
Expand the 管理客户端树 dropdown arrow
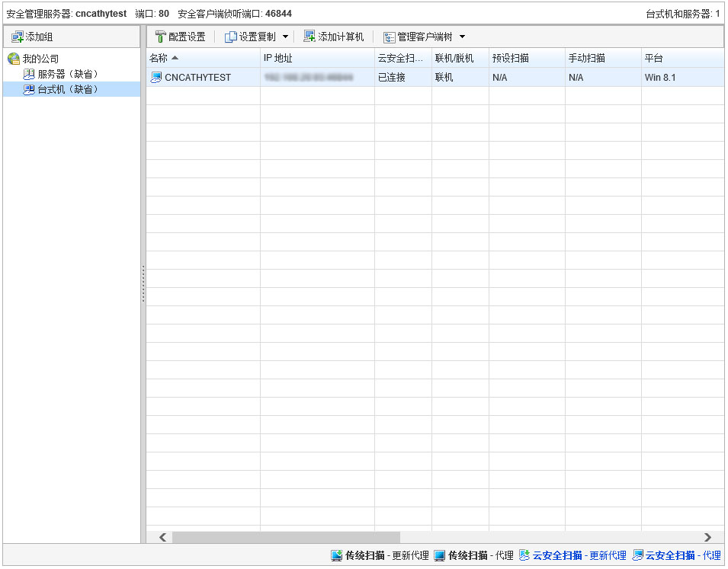[x=462, y=37]
